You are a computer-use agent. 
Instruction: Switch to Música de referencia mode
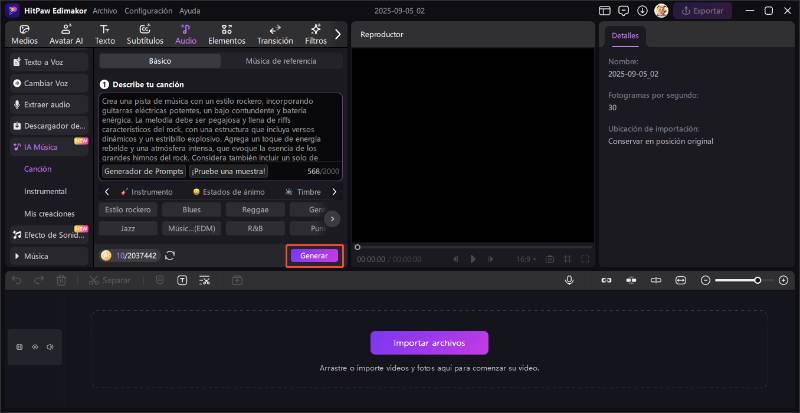pyautogui.click(x=281, y=61)
